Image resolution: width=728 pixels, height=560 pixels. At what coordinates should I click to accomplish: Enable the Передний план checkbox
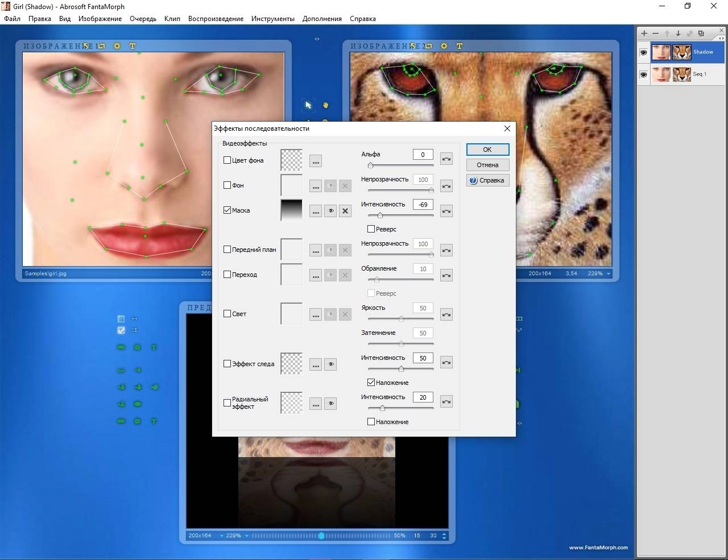(227, 250)
